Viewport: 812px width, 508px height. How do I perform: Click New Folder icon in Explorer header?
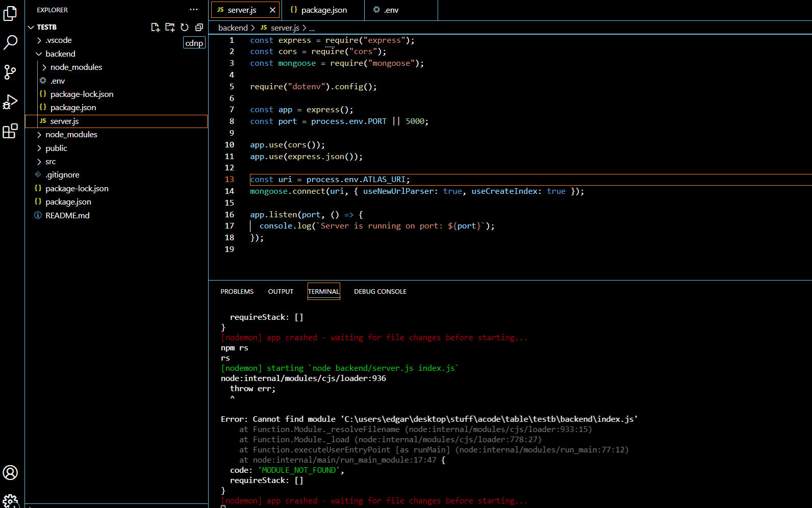[x=170, y=27]
